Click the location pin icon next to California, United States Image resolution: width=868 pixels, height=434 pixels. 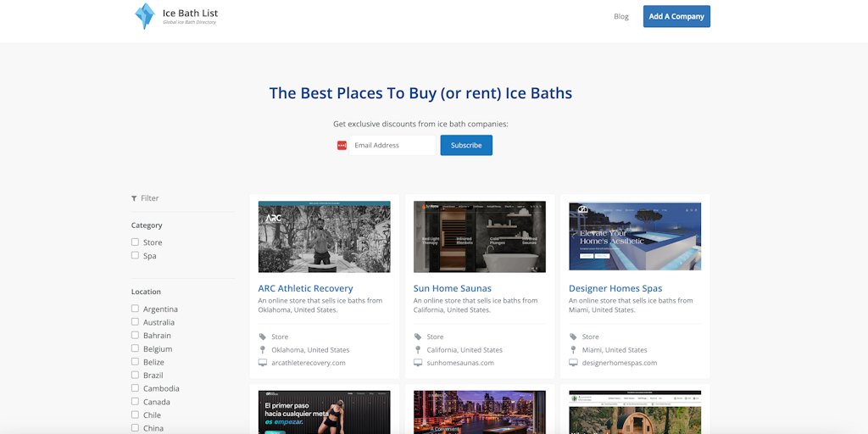click(418, 350)
